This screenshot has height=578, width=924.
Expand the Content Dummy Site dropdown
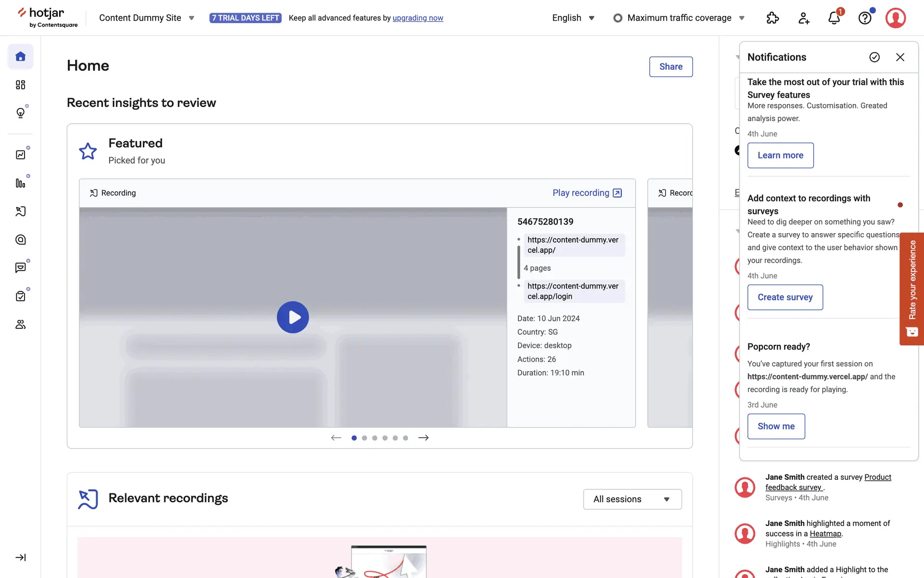(x=146, y=18)
